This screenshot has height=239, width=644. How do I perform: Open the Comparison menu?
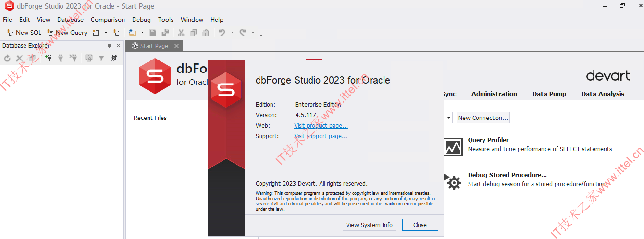pyautogui.click(x=108, y=20)
